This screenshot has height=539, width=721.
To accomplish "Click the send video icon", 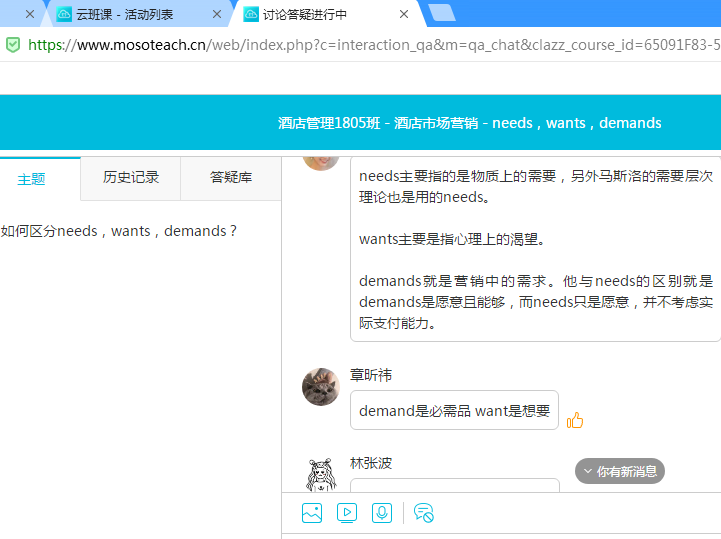I will click(347, 513).
